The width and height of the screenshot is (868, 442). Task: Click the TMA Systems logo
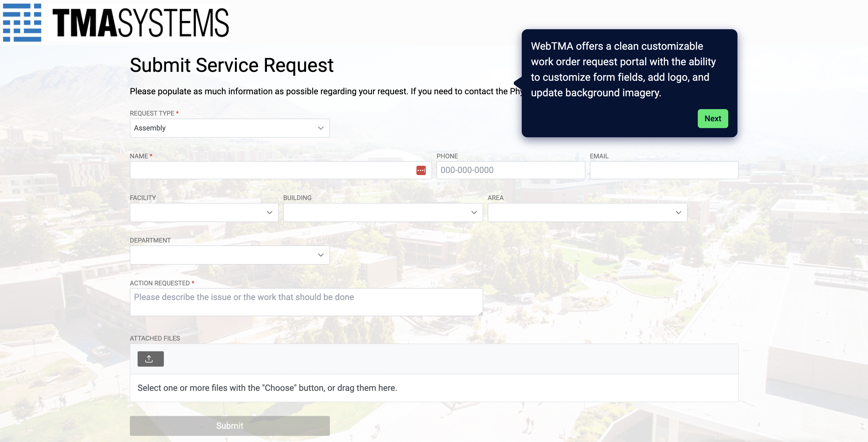116,22
